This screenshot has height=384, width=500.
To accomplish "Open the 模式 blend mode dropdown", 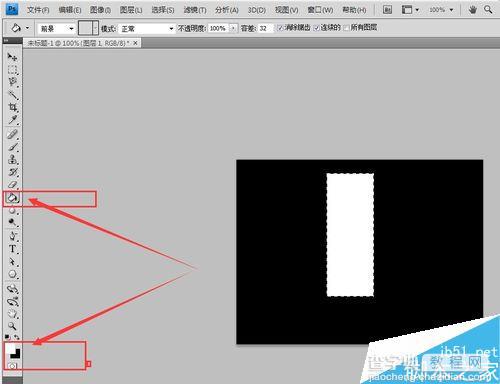I will coord(147,29).
